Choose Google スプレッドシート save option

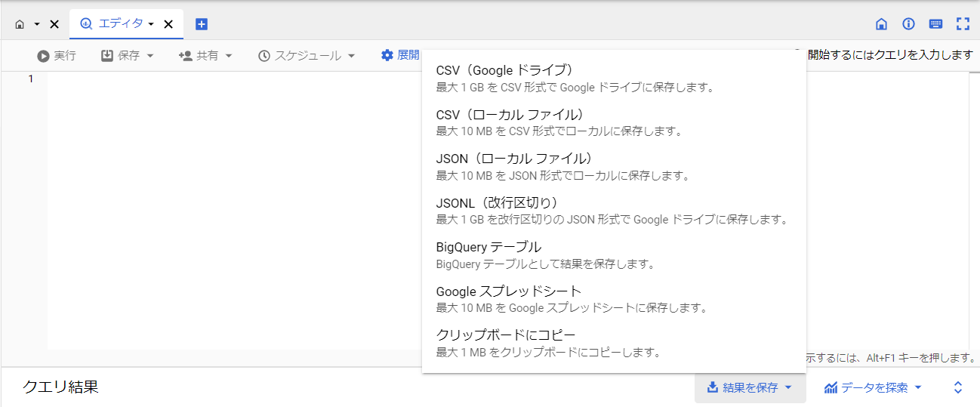pyautogui.click(x=613, y=299)
